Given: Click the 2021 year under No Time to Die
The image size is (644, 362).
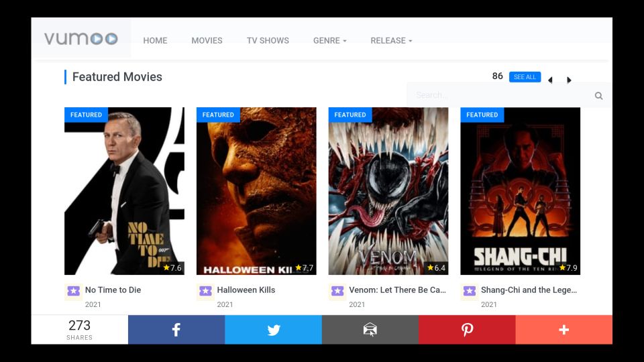Looking at the screenshot, I should point(93,304).
